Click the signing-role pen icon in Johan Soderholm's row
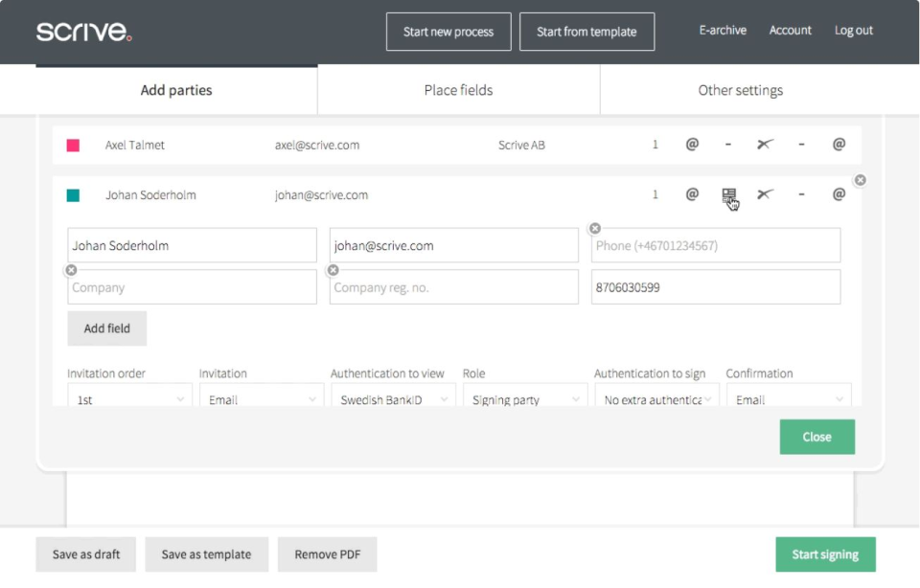920x588 pixels. [765, 194]
